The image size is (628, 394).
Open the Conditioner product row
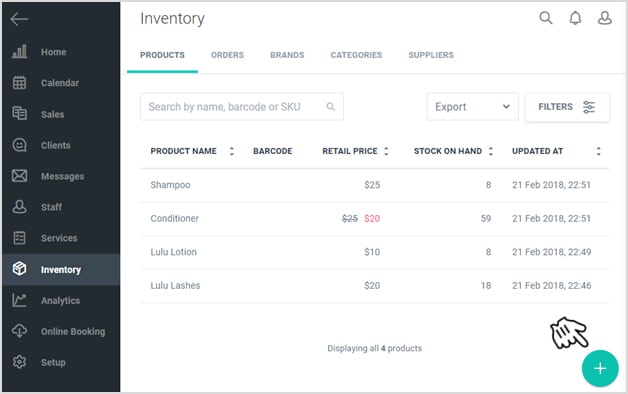[374, 219]
